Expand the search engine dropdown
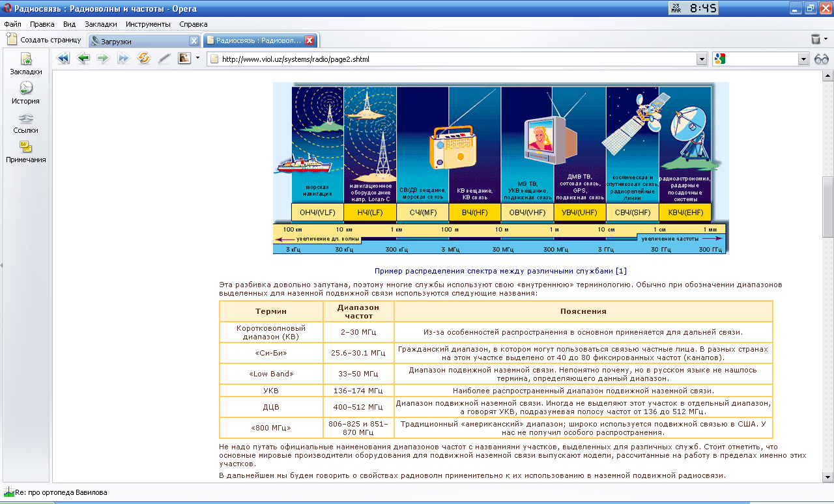 (803, 59)
